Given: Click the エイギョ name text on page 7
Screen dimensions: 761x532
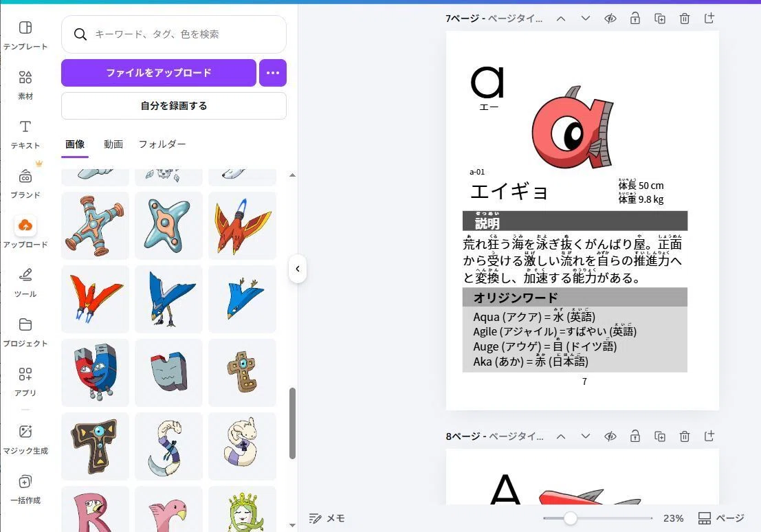Looking at the screenshot, I should [x=509, y=191].
